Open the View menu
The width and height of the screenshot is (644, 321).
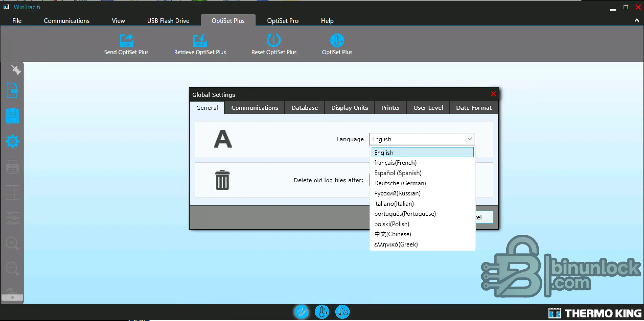tap(118, 21)
